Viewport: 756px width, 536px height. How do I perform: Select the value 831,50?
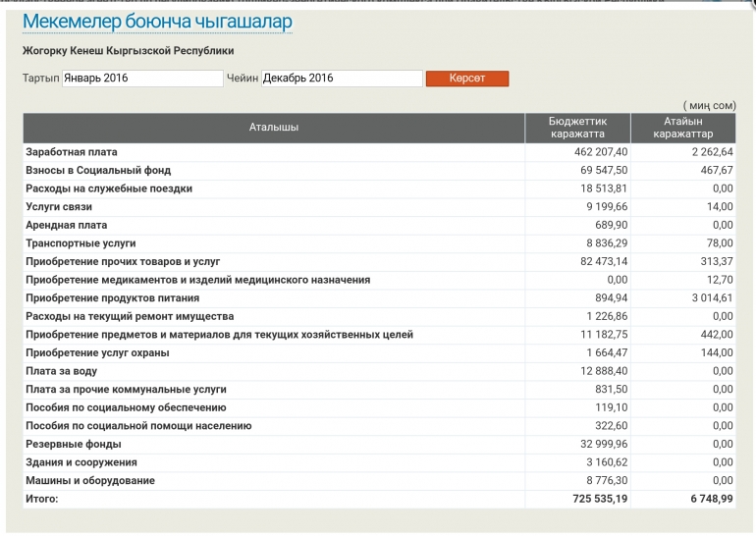point(612,390)
